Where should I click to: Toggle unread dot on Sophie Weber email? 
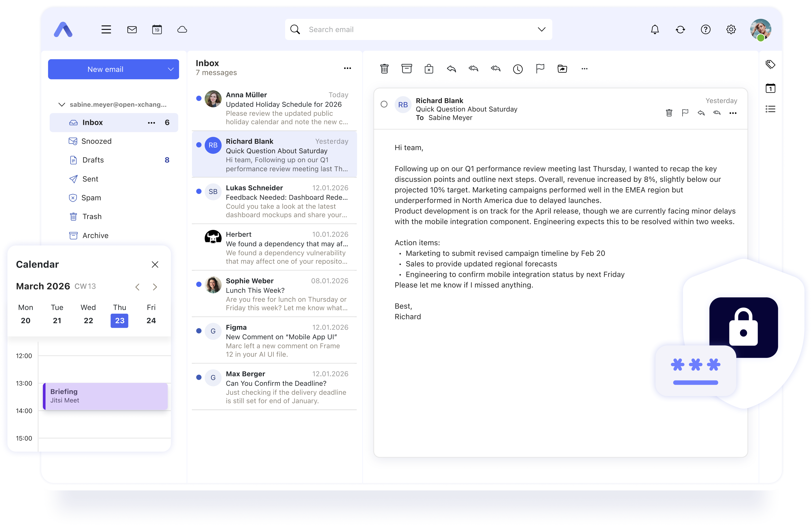[199, 285]
